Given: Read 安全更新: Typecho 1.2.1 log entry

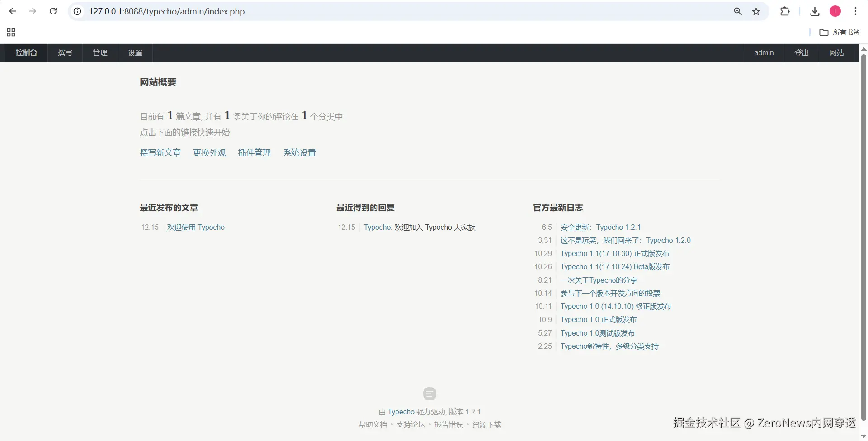Looking at the screenshot, I should point(600,227).
